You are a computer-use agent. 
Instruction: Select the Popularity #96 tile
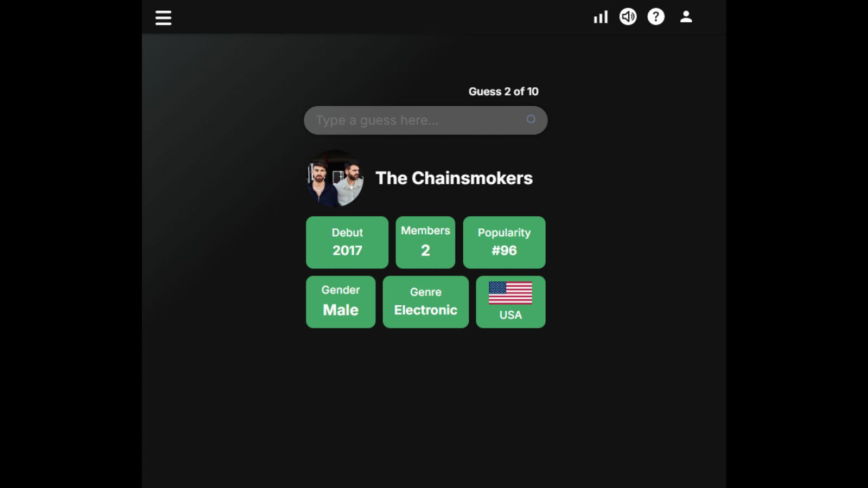[x=505, y=242]
